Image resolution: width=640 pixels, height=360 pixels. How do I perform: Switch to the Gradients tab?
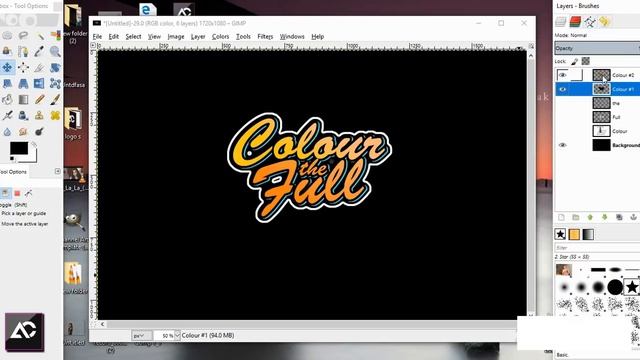(588, 234)
